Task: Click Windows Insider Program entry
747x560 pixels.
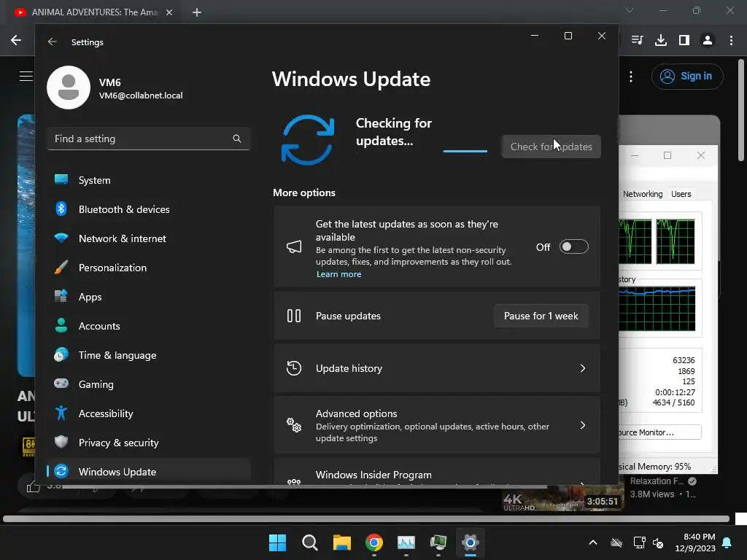Action: 436,474
